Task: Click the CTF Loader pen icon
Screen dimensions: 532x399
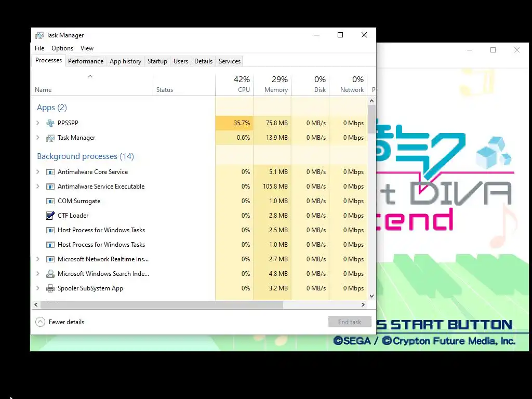Action: pos(50,216)
